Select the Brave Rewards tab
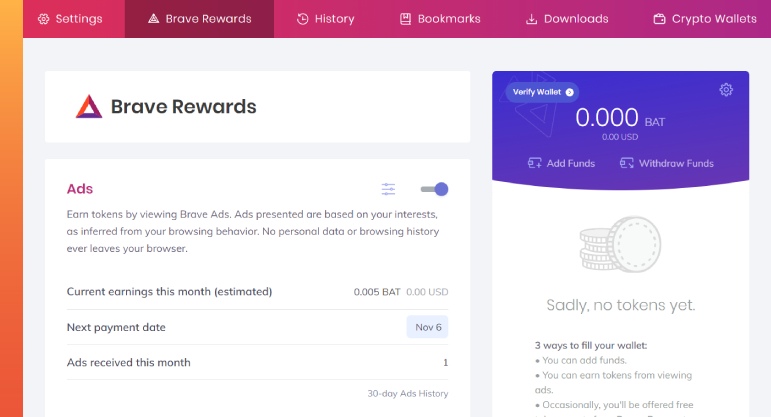 [199, 19]
